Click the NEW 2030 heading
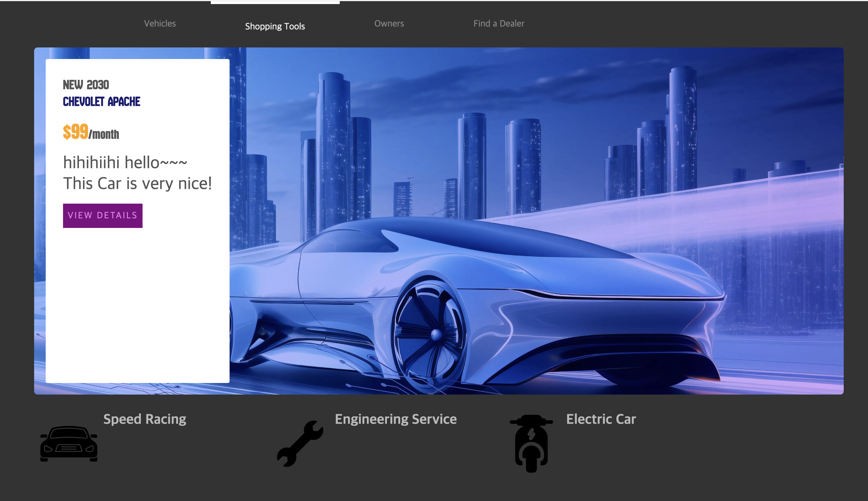This screenshot has width=868, height=501. click(x=86, y=85)
